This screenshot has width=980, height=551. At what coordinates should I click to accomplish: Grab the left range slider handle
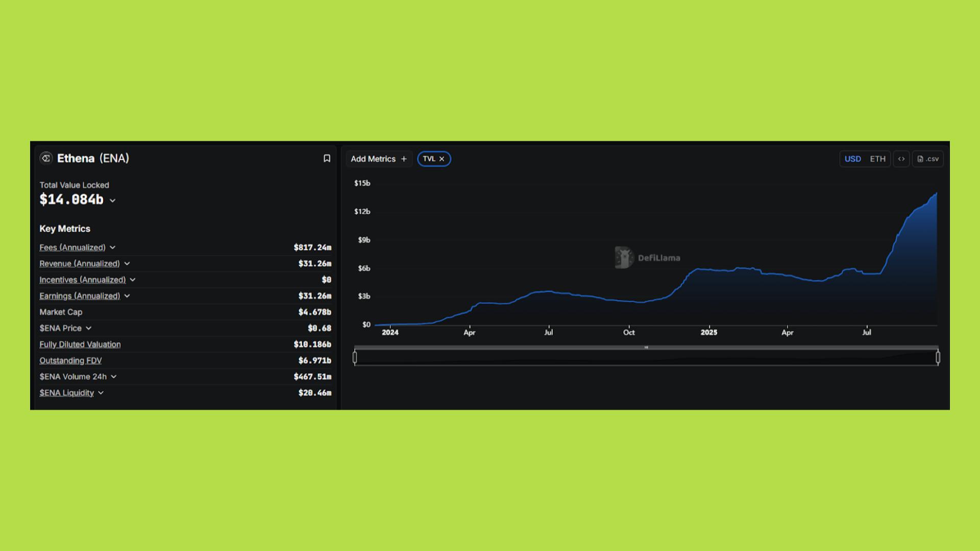[x=355, y=358]
